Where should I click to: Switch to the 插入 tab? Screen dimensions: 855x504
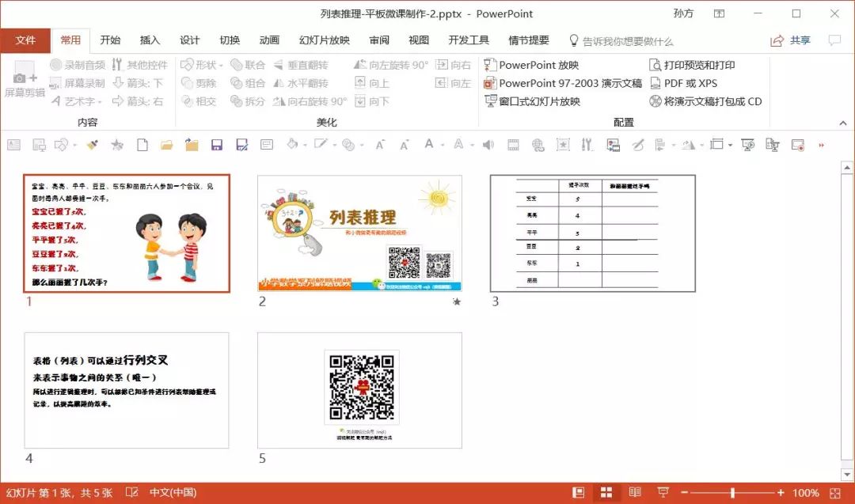click(150, 40)
